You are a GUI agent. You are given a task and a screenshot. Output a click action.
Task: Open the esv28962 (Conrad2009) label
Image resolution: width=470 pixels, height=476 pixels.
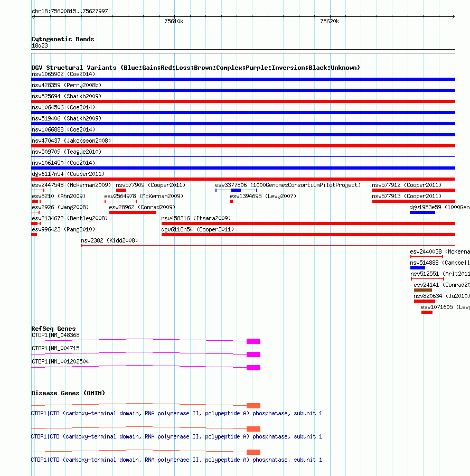coord(142,207)
